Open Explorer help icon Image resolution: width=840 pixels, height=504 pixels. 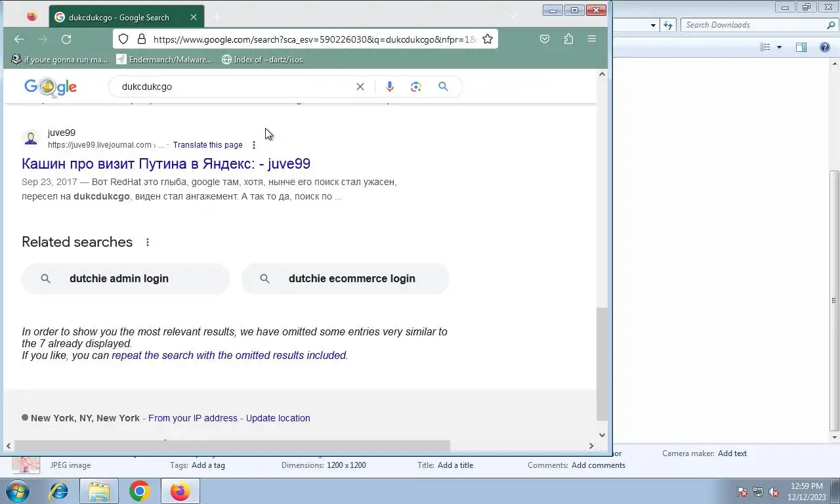[x=825, y=47]
